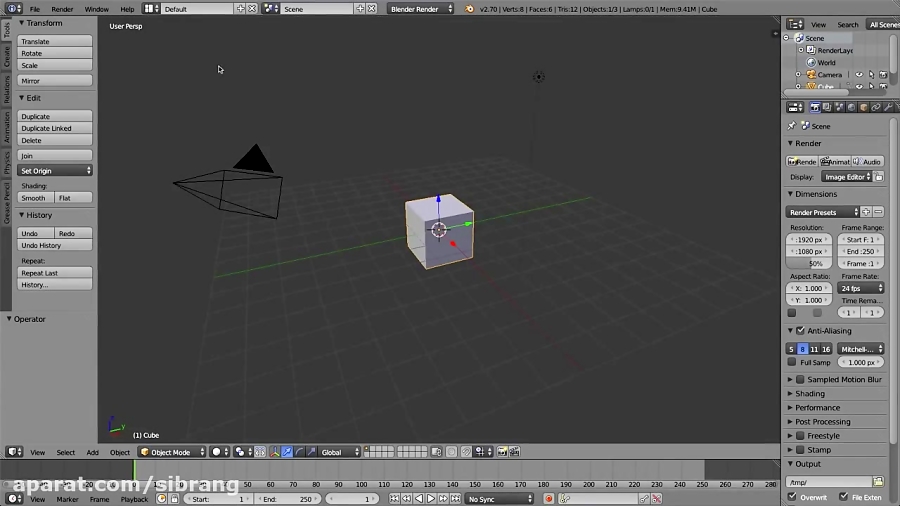Switch to the Create tab in tool shelf
Screen dimensions: 900x506
6,58
